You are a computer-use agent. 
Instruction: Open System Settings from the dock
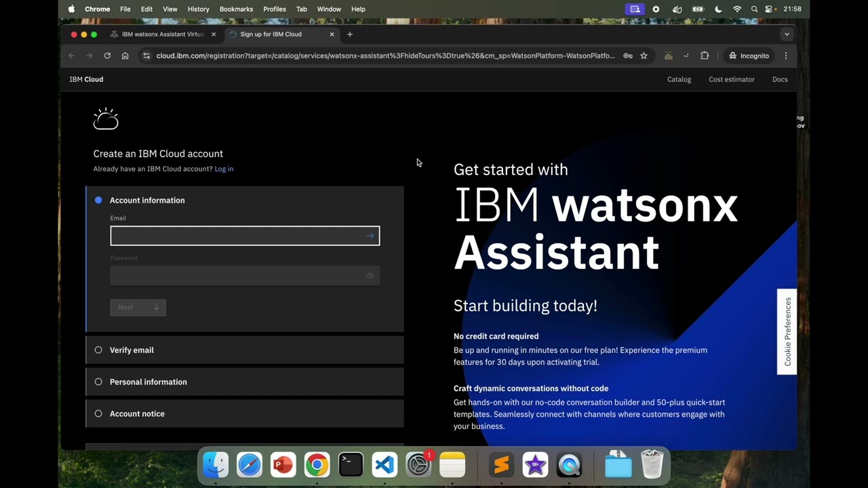418,465
